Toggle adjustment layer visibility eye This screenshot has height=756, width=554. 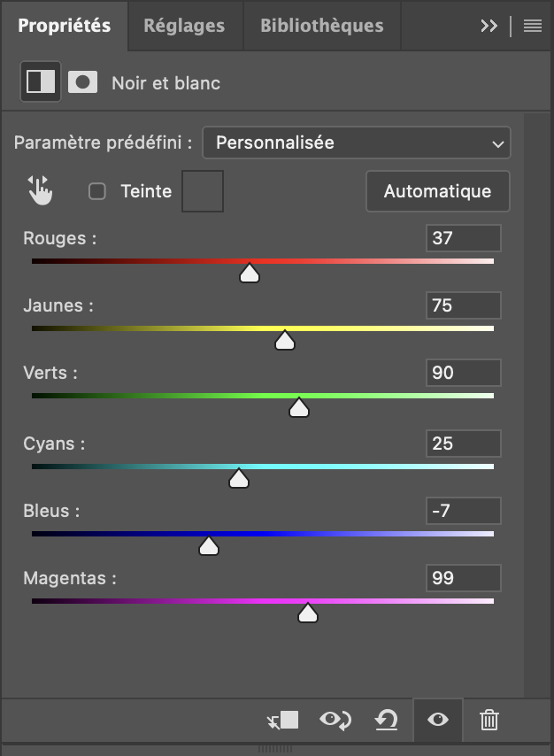(437, 720)
